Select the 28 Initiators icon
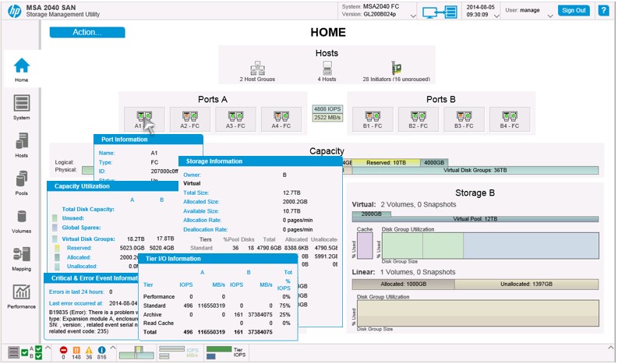Viewport: 618px width, 364px height. coord(396,69)
